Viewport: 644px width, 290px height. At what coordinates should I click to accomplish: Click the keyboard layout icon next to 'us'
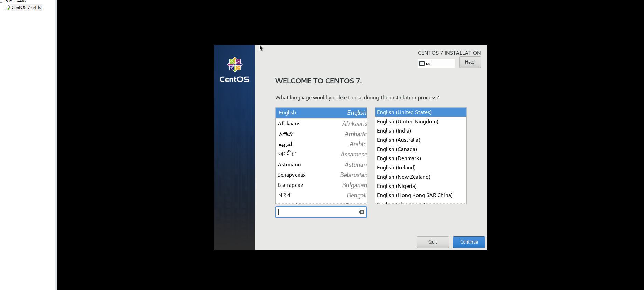tap(422, 64)
